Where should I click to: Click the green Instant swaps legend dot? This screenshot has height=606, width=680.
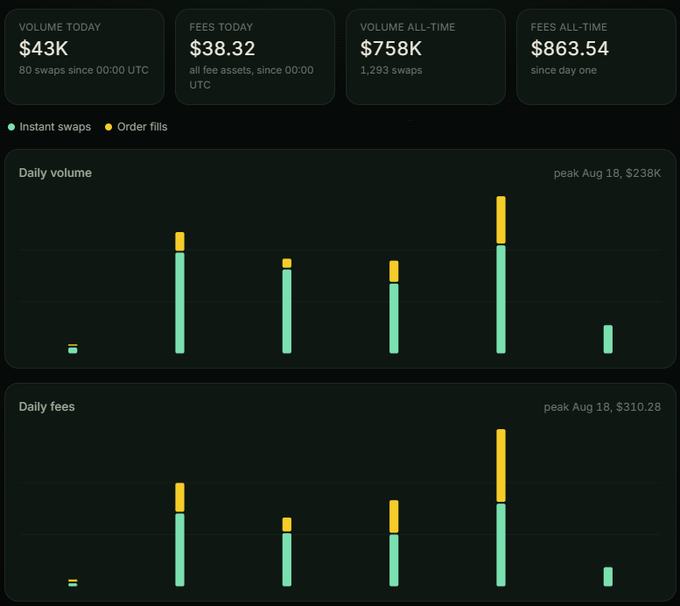tap(11, 127)
